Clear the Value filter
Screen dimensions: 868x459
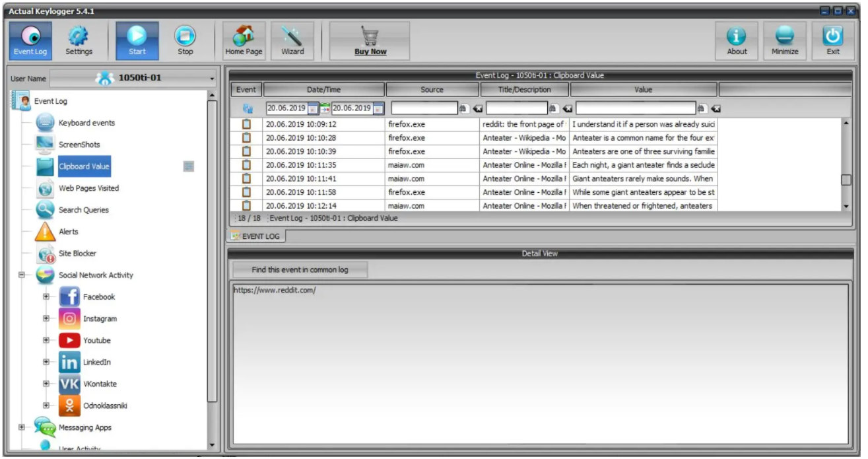tap(716, 108)
